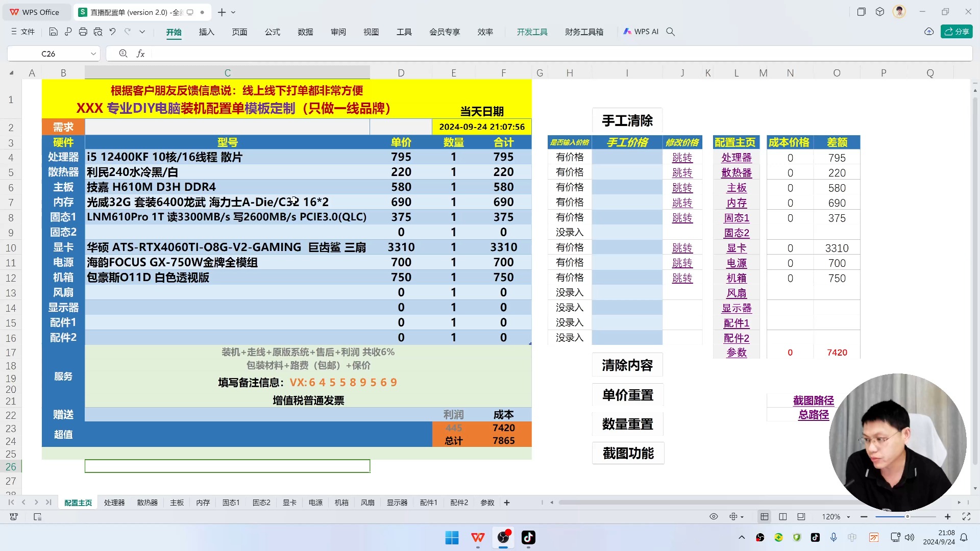
Task: Click the Douyin icon in the taskbar
Action: [528, 537]
